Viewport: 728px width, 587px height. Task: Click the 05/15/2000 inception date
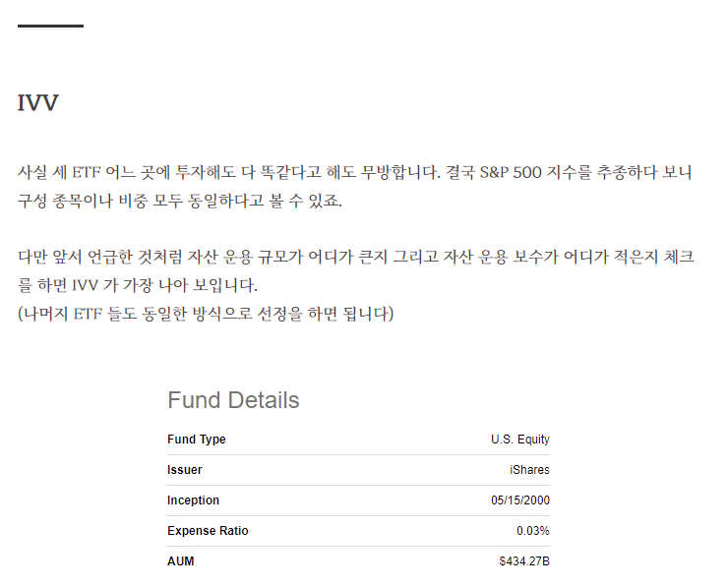520,500
